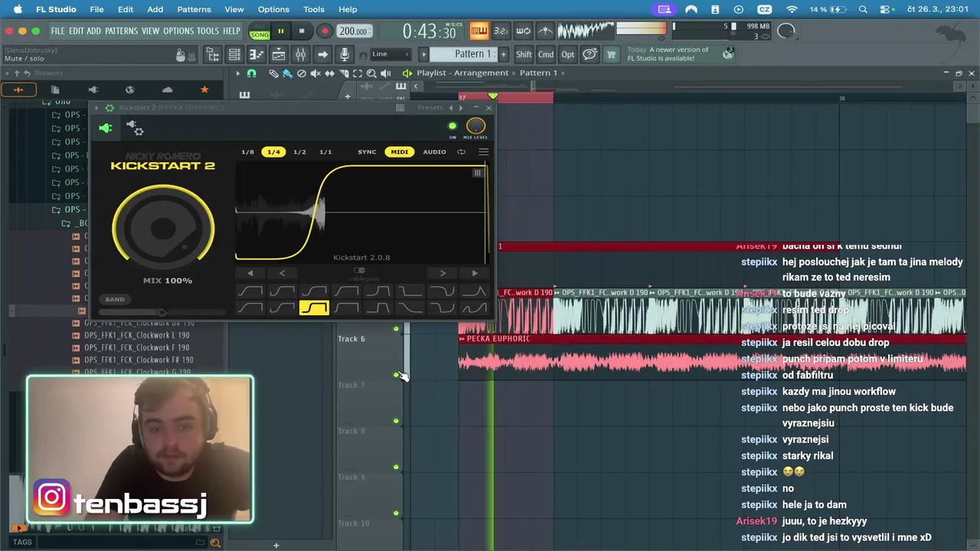The height and width of the screenshot is (551, 980).
Task: Toggle the magnet snap icon in Playlist
Action: point(251,73)
